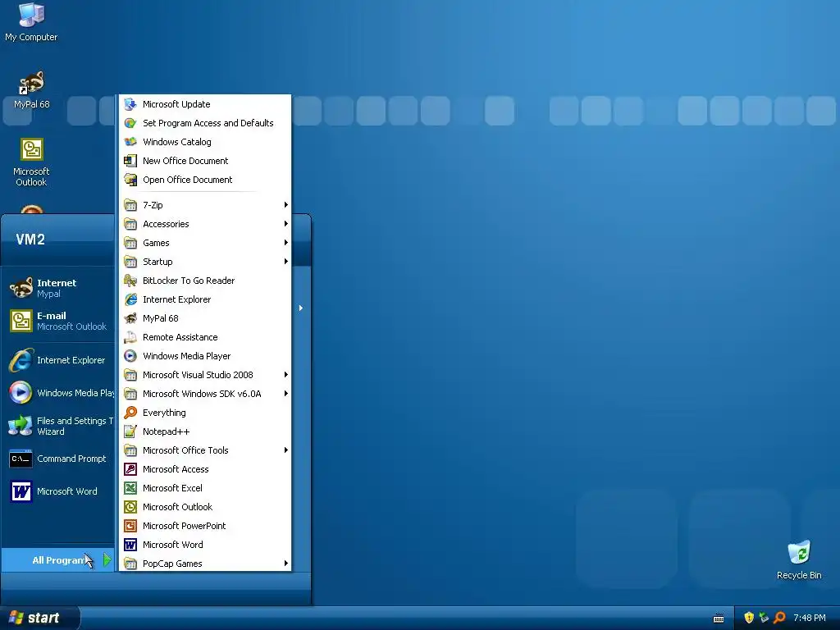Open MyPal 68 in the programs list
The height and width of the screenshot is (630, 840).
[x=204, y=318]
